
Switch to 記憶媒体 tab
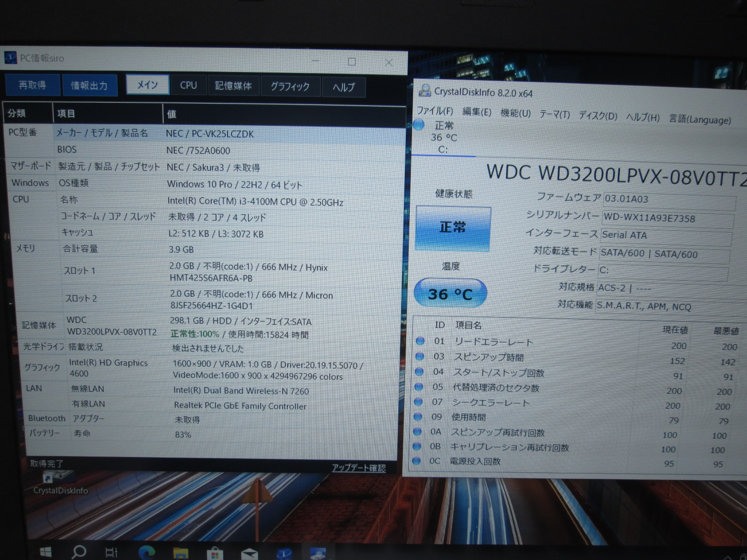pos(233,86)
